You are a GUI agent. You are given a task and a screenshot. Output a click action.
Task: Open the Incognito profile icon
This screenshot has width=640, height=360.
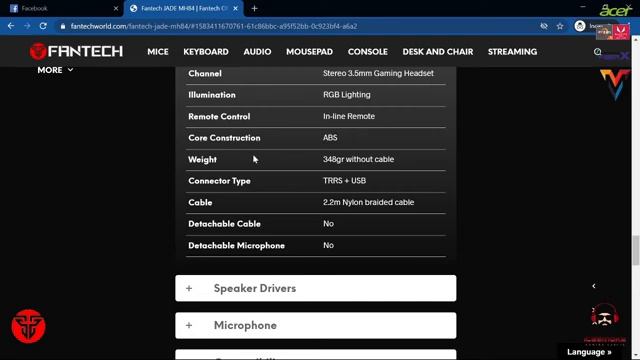580,26
